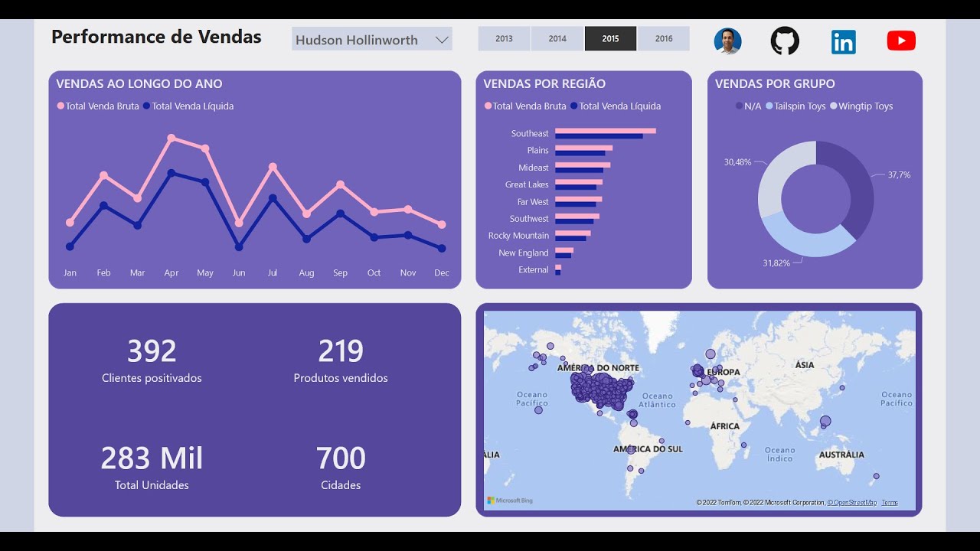Click the Performance de Vendas heading
The height and width of the screenshot is (551, 980).
156,37
